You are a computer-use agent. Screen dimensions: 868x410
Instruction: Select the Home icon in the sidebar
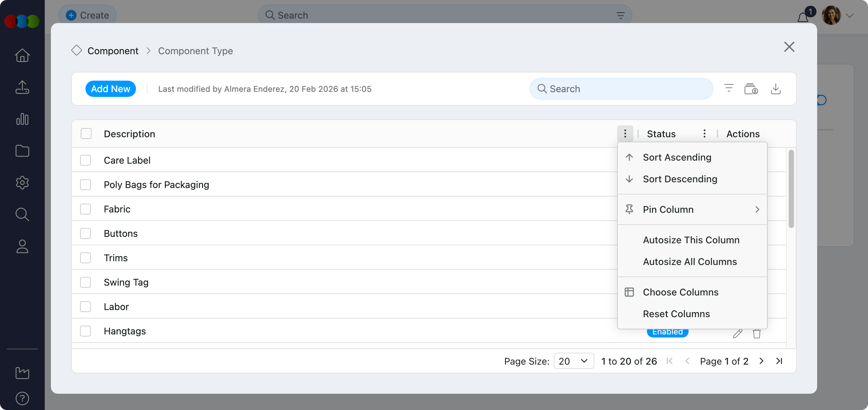click(22, 55)
